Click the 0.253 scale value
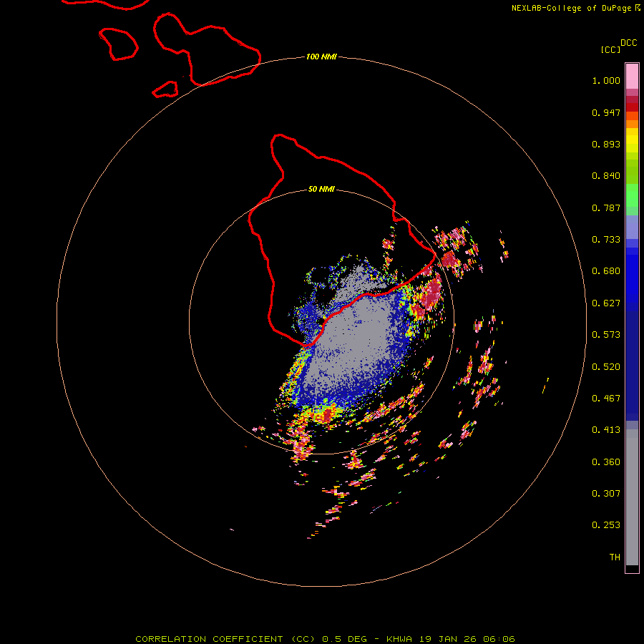 pos(606,525)
